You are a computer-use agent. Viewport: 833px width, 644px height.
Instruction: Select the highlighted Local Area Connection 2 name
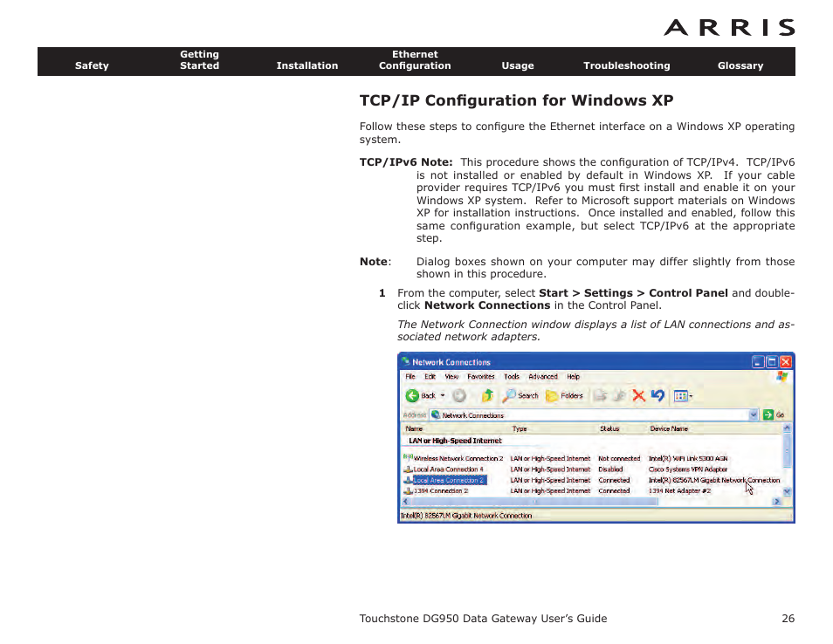(450, 480)
